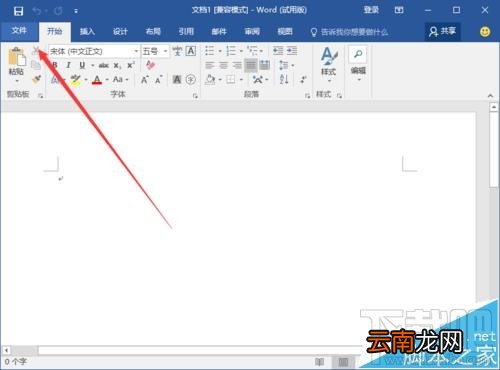Open font size box 五号
This screenshot has width=500, height=370.
pos(155,51)
